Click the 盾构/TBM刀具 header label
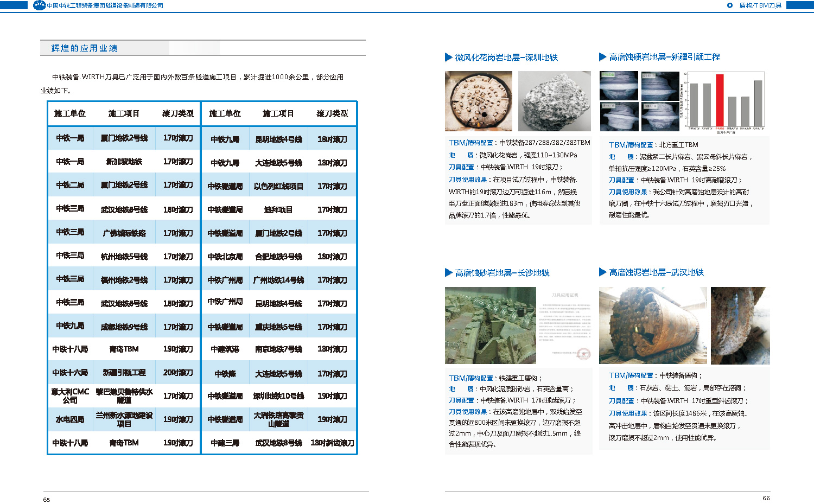Screen dimensions: 814x504 click(x=760, y=5)
